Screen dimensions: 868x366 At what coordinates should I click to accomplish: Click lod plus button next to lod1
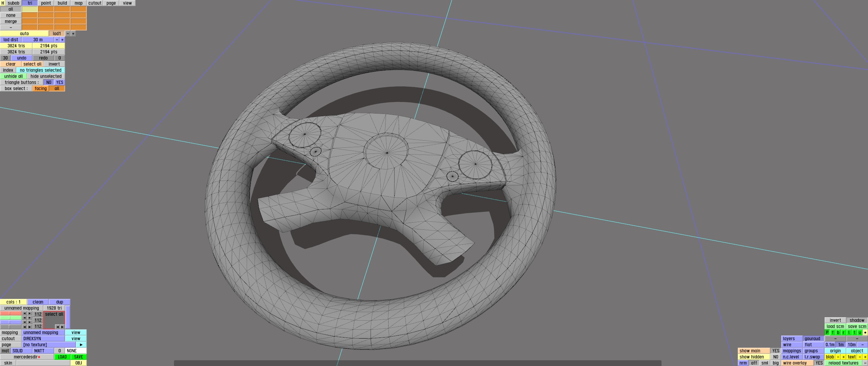(73, 34)
